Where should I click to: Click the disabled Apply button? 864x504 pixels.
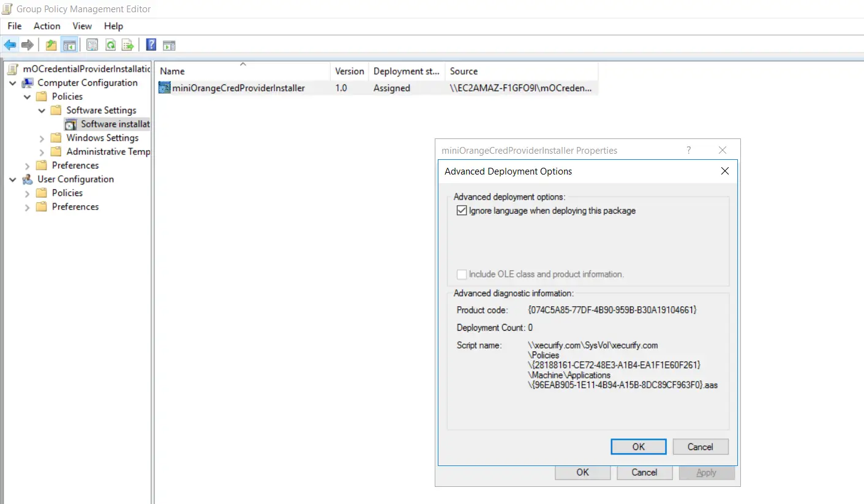pos(707,472)
